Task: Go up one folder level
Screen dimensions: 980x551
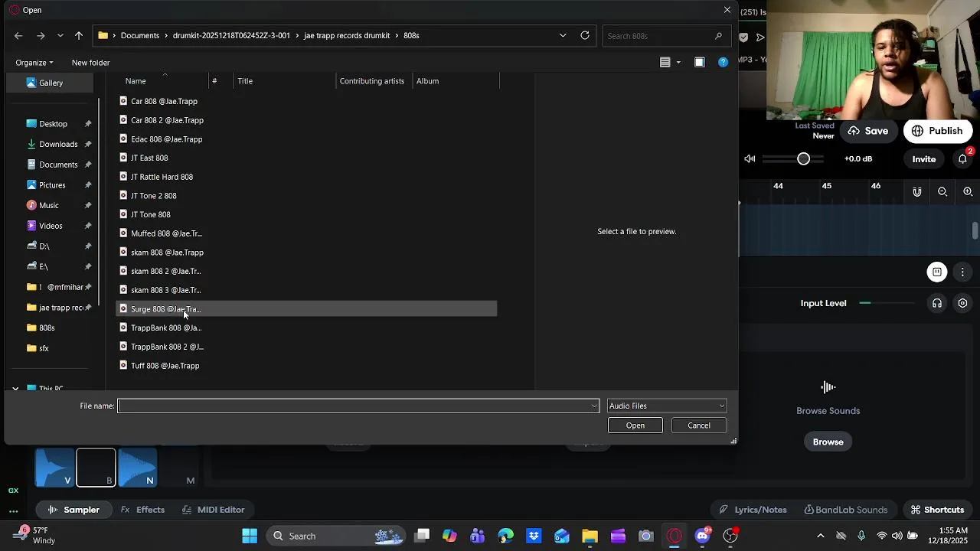Action: click(x=79, y=35)
